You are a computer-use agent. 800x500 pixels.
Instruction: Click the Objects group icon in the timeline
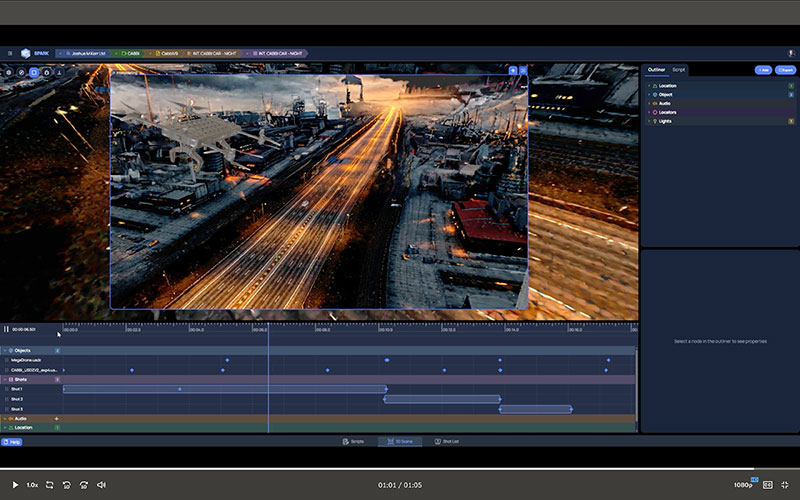pyautogui.click(x=11, y=351)
